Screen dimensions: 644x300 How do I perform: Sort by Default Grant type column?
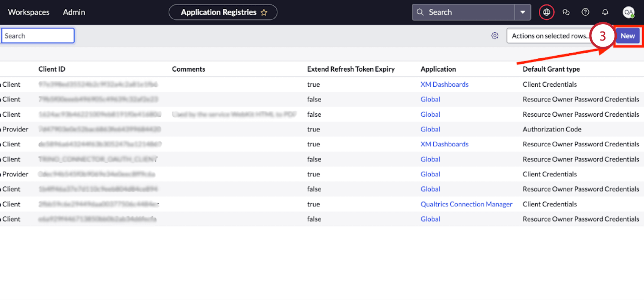[x=551, y=69]
